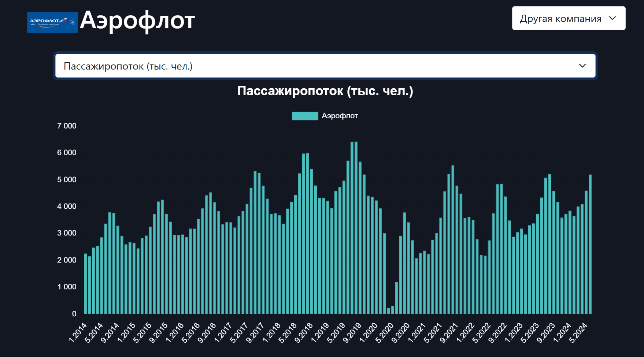This screenshot has height=357, width=644.
Task: Click the x-axis label "5.2015"
Action: pos(143,332)
